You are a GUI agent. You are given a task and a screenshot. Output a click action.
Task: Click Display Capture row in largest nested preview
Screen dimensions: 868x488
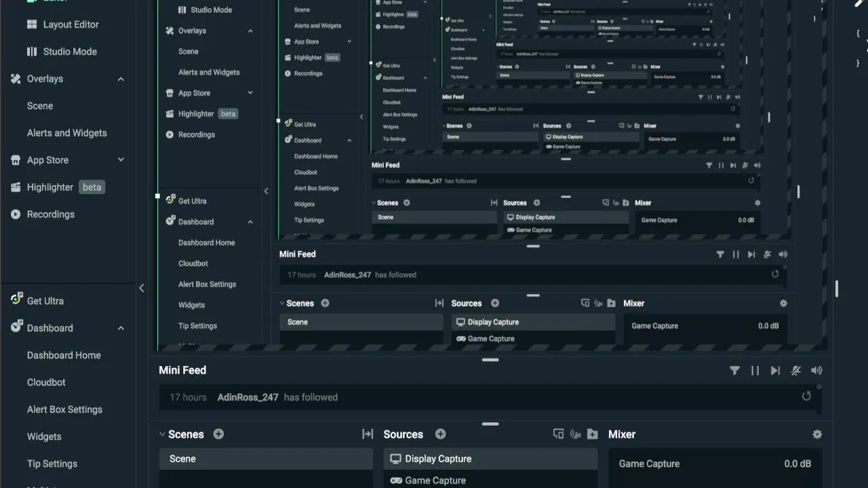[x=533, y=322]
